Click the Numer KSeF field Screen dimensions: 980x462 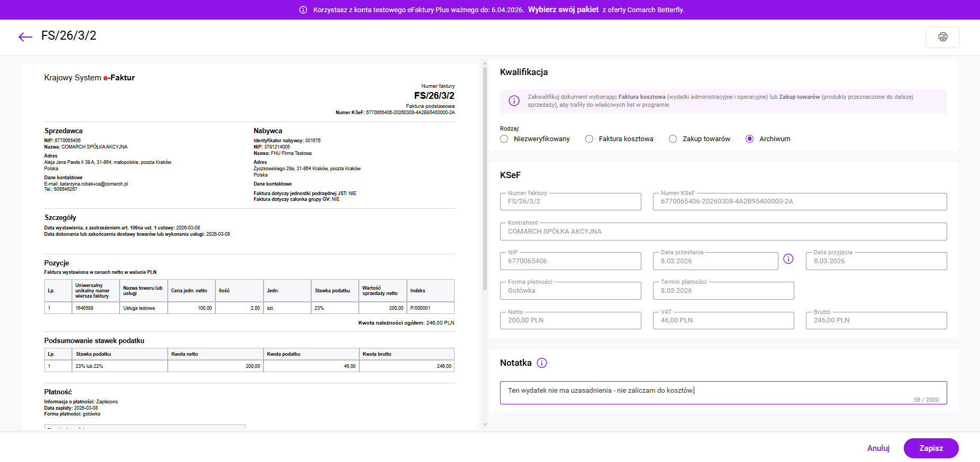[x=799, y=202]
